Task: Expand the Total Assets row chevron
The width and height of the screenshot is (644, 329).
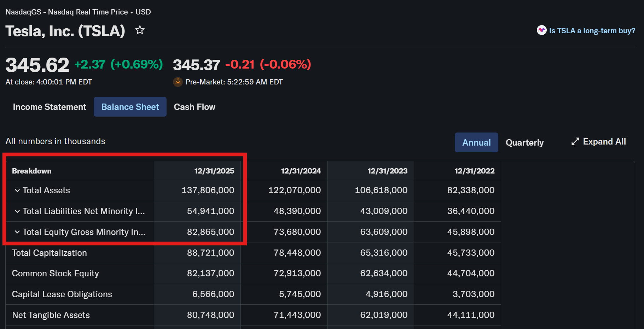Action: pos(17,190)
